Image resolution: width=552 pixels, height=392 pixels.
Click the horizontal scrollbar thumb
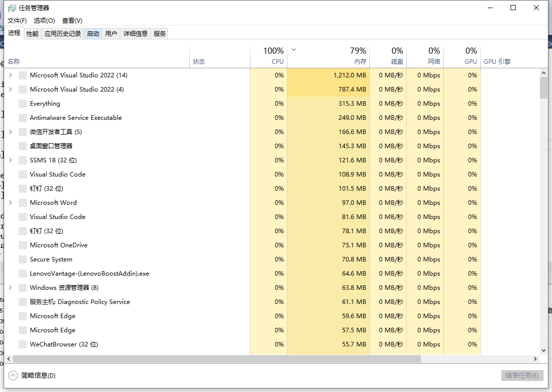217,359
